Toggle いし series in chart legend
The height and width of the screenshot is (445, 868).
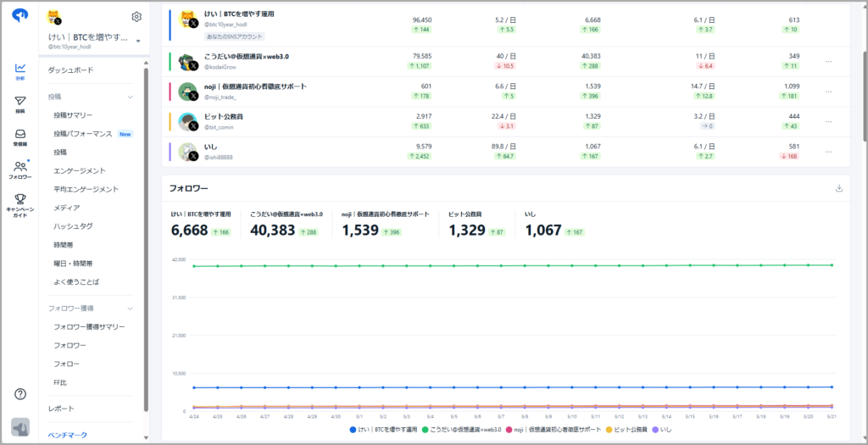tap(661, 430)
